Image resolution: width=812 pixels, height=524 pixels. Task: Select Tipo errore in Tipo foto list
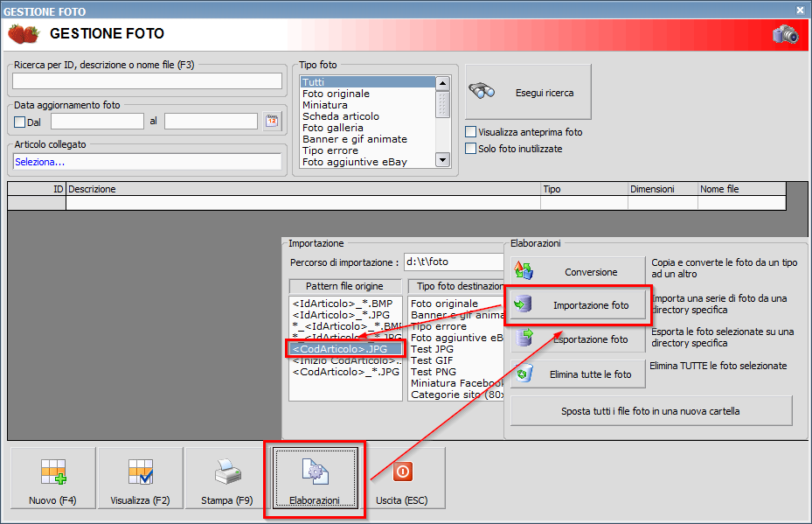pos(368,150)
